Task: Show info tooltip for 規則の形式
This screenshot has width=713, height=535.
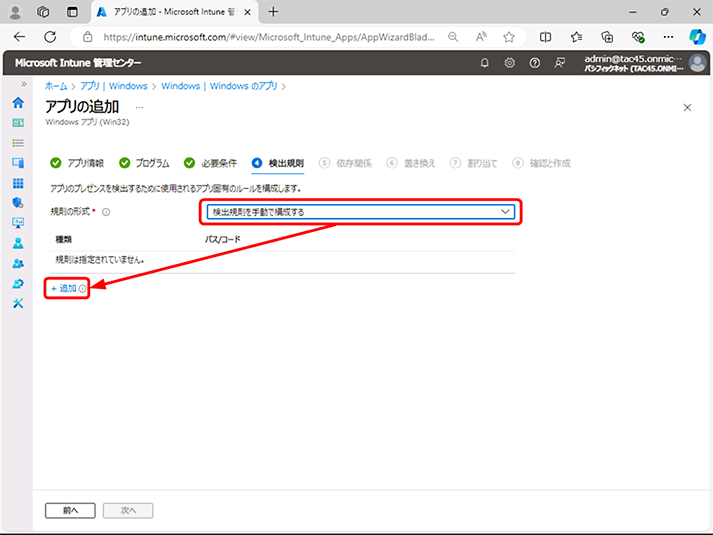Action: click(106, 212)
